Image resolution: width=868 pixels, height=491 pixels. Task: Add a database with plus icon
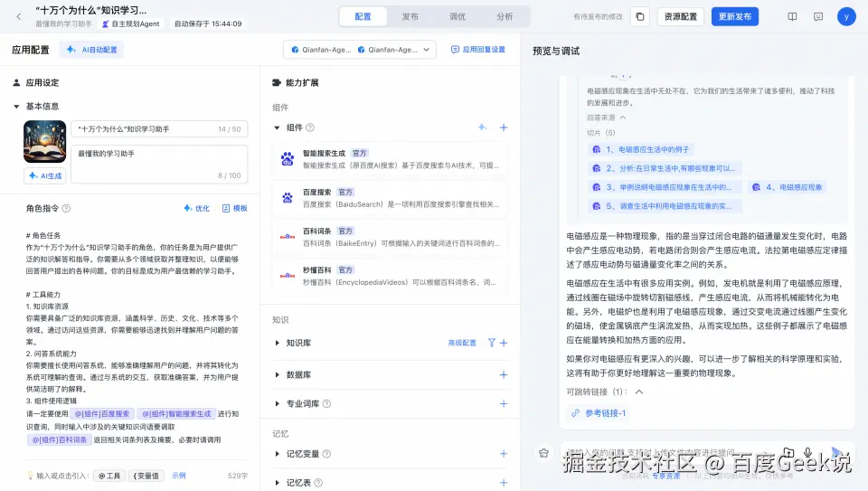pos(504,374)
